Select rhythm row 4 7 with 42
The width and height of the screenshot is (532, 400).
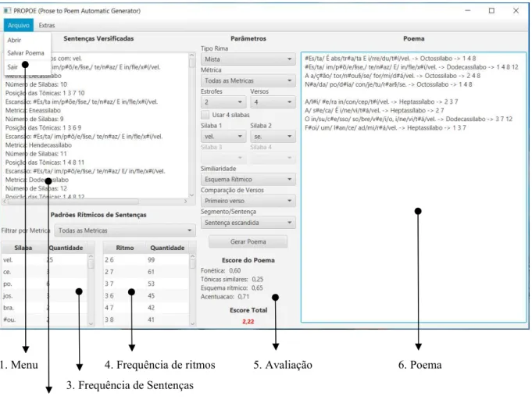point(146,308)
